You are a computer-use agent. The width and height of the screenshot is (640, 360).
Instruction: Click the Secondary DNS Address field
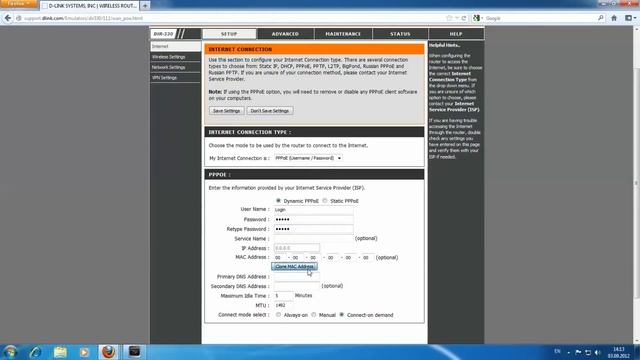[297, 286]
